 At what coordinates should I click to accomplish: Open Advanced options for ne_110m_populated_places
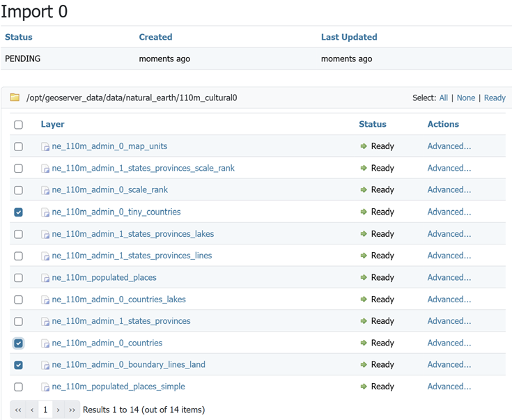click(449, 277)
